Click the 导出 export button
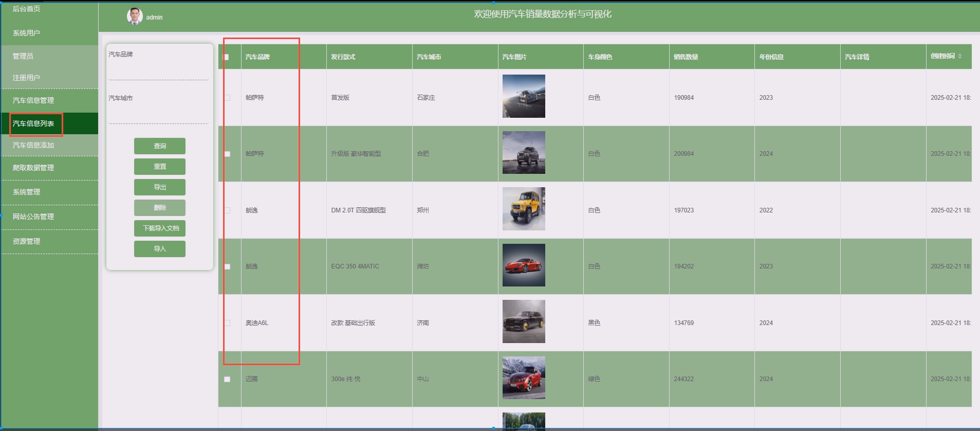980x431 pixels. 160,187
